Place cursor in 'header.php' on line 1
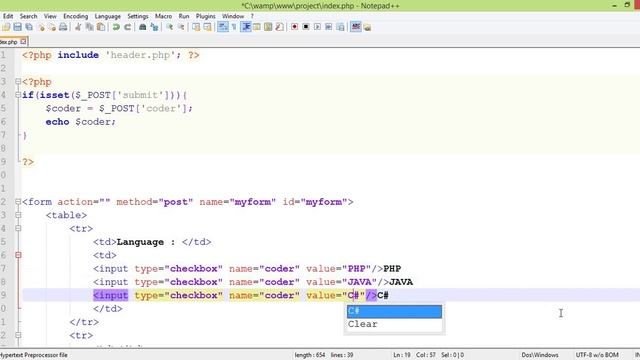This screenshot has height=360, width=640. (x=140, y=55)
